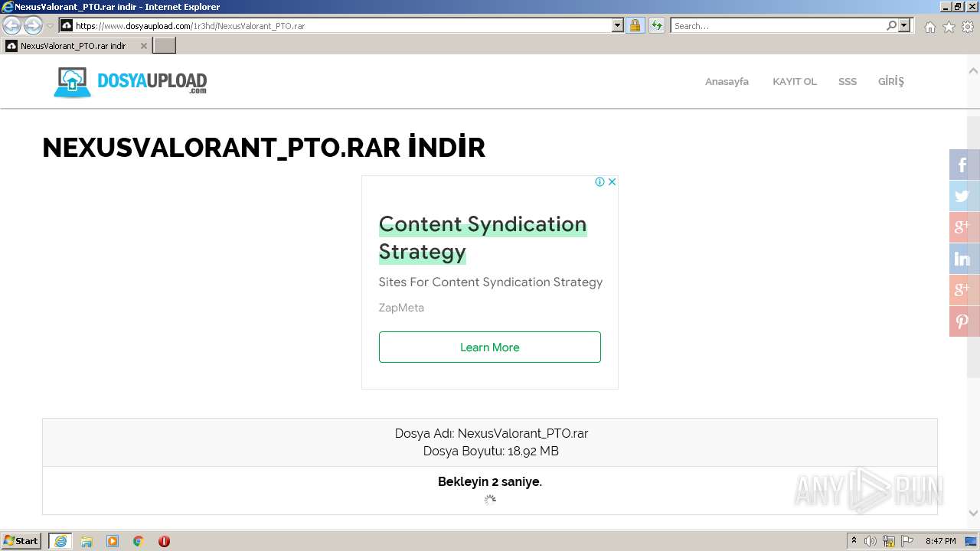Image resolution: width=980 pixels, height=551 pixels.
Task: Open the Windows Start button
Action: pyautogui.click(x=21, y=541)
